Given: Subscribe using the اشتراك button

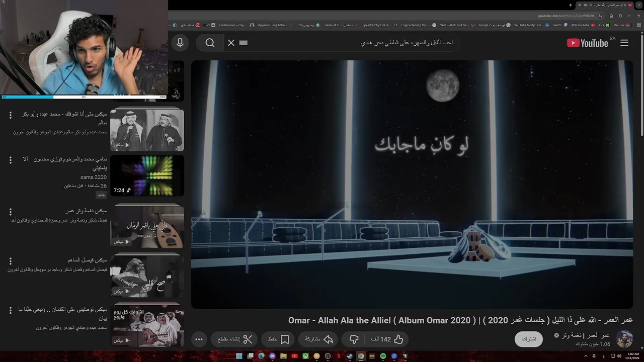Looking at the screenshot, I should (x=529, y=339).
